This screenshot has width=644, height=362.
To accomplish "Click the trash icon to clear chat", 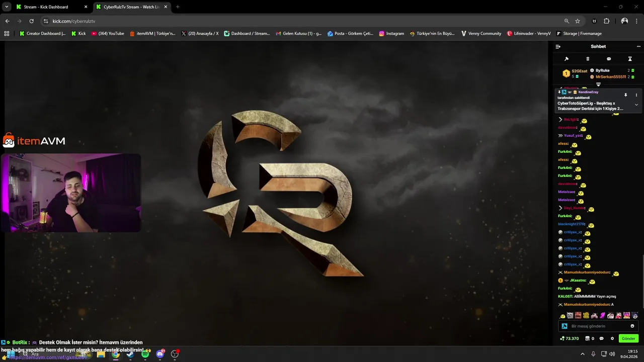I will pos(588,59).
